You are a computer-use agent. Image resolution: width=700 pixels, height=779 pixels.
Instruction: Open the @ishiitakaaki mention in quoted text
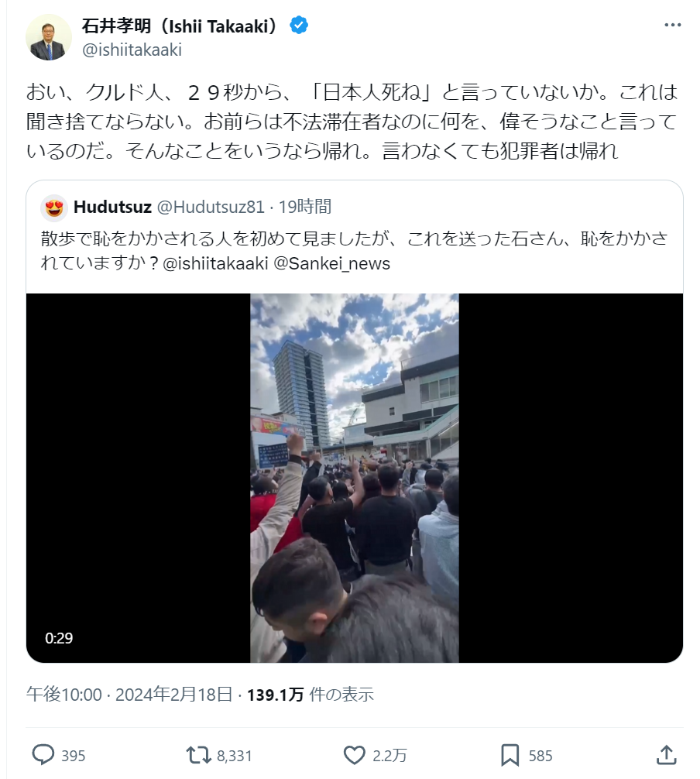click(x=215, y=263)
